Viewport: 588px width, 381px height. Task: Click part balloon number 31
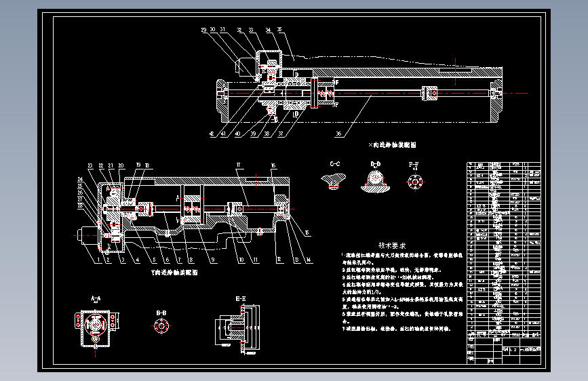[x=222, y=29]
